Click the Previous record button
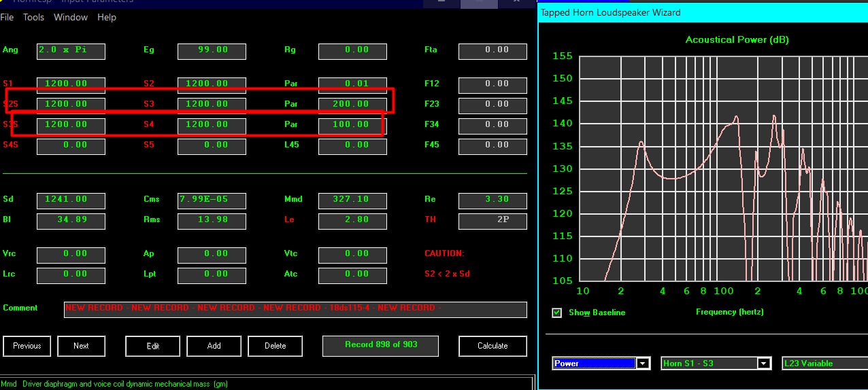The image size is (868, 390). [27, 346]
